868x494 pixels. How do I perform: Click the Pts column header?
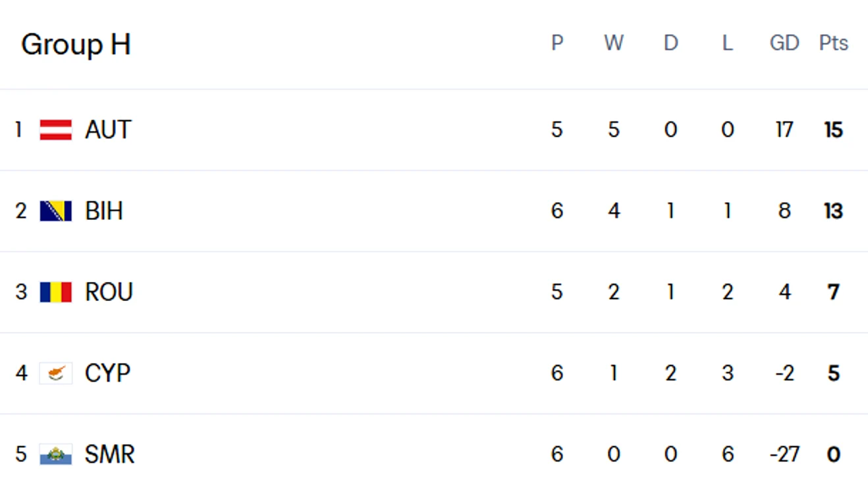(x=834, y=43)
